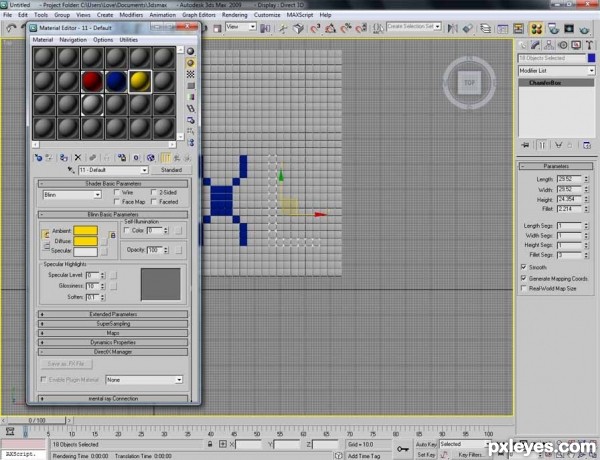The image size is (600, 460).
Task: Toggle Backlight icon in Material Editor
Action: [x=190, y=63]
